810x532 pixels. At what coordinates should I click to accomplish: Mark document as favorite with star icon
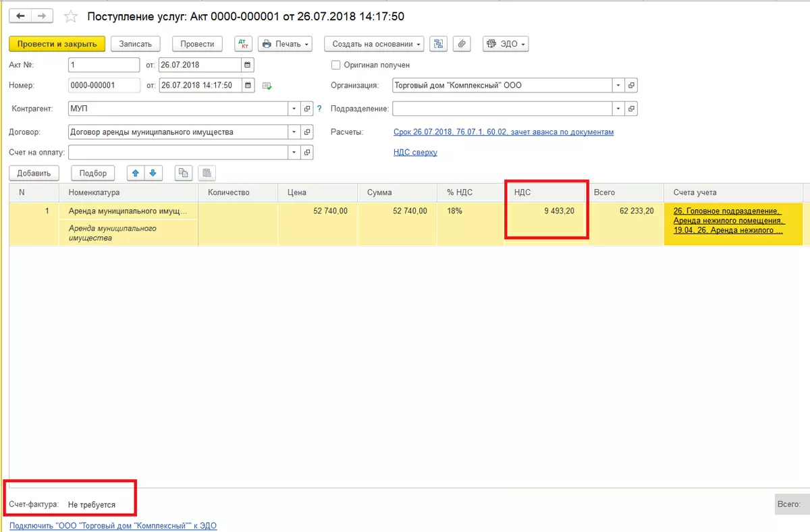point(70,16)
